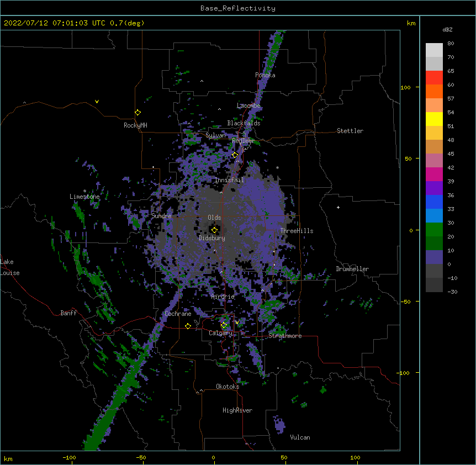Select the magenta 39–42 dBZ swatch
The image size is (476, 465).
point(434,174)
